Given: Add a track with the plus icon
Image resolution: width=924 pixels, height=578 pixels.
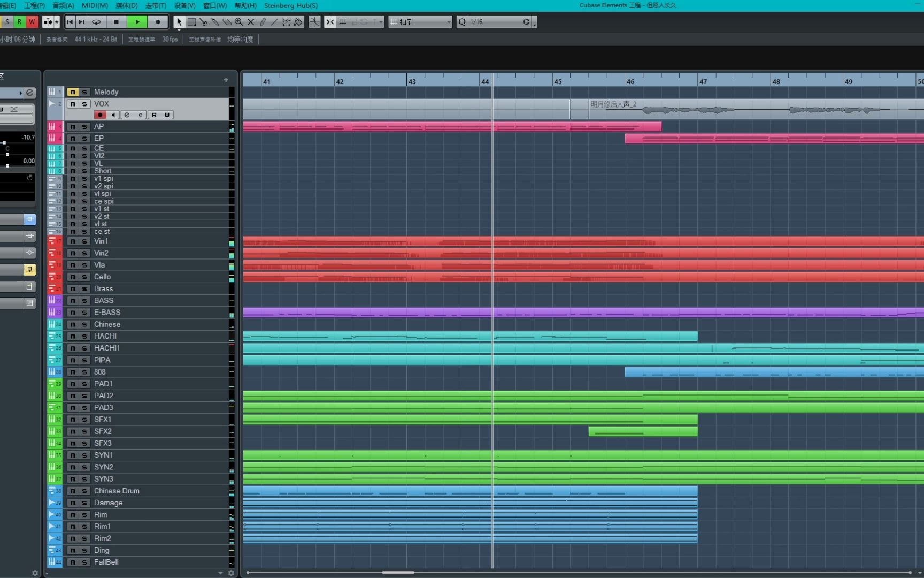Looking at the screenshot, I should point(226,80).
